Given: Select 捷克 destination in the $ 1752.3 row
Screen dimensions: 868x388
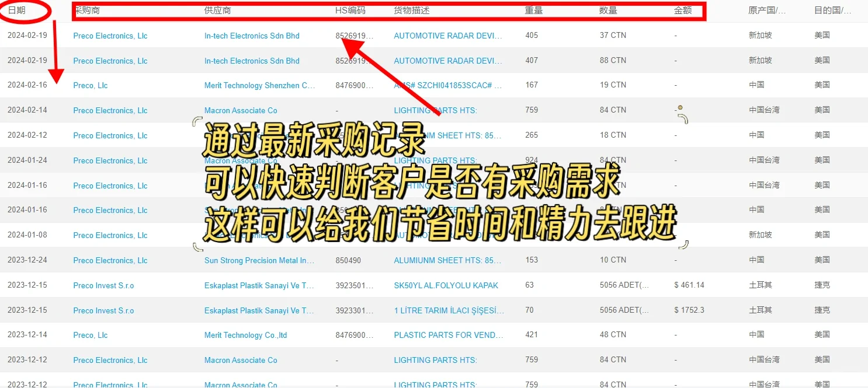Looking at the screenshot, I should pos(822,310).
